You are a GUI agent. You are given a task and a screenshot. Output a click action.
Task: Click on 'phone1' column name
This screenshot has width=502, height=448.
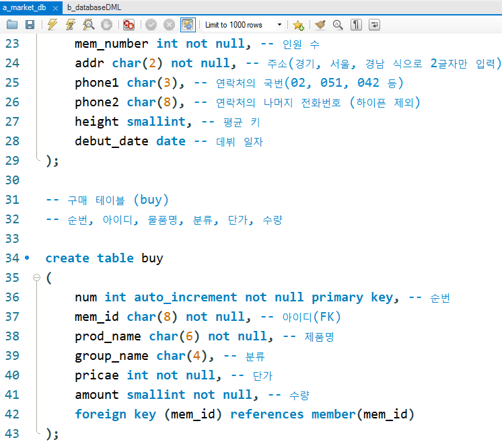tap(97, 83)
